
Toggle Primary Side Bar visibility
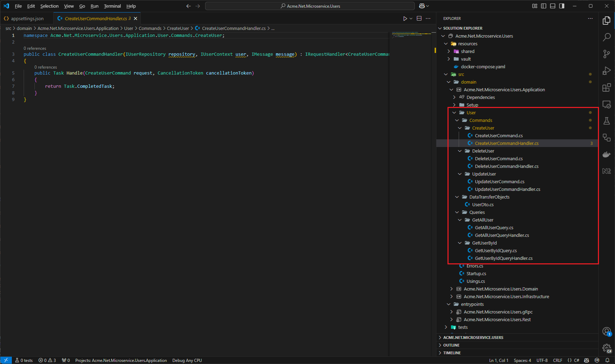[x=544, y=6]
